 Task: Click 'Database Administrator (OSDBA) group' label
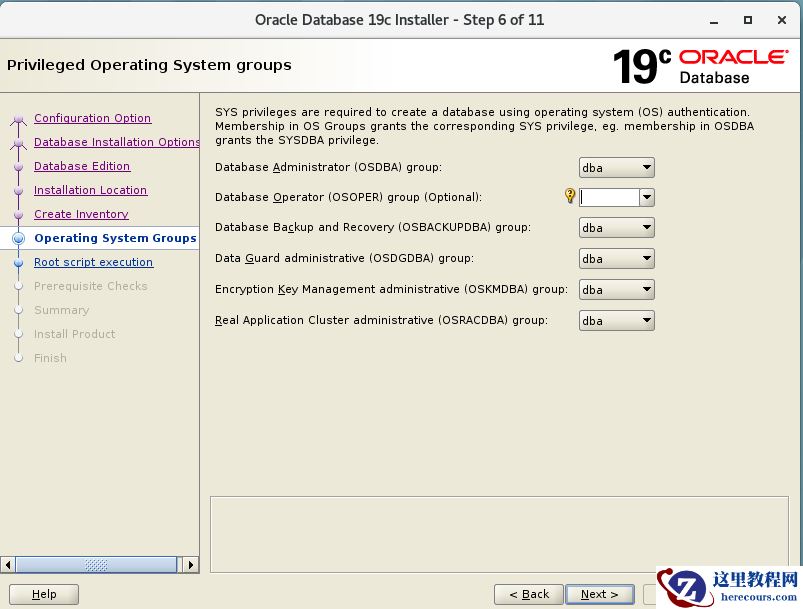pos(328,167)
